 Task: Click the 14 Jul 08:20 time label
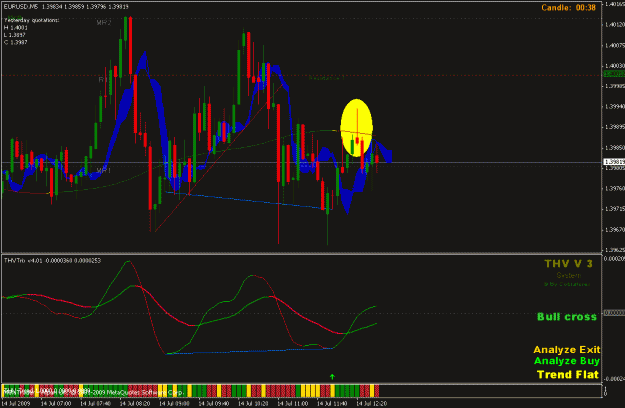135,404
